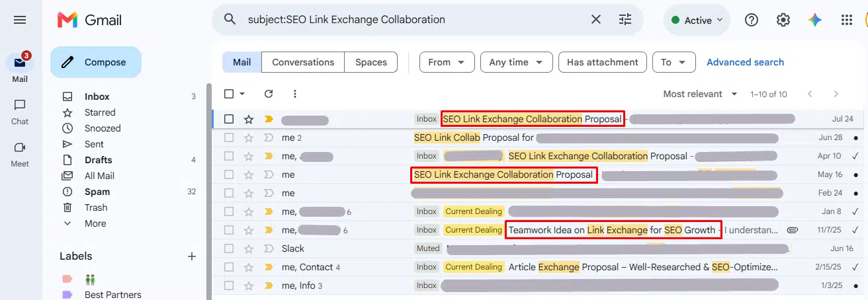
Task: Refresh the email list
Action: [x=269, y=94]
